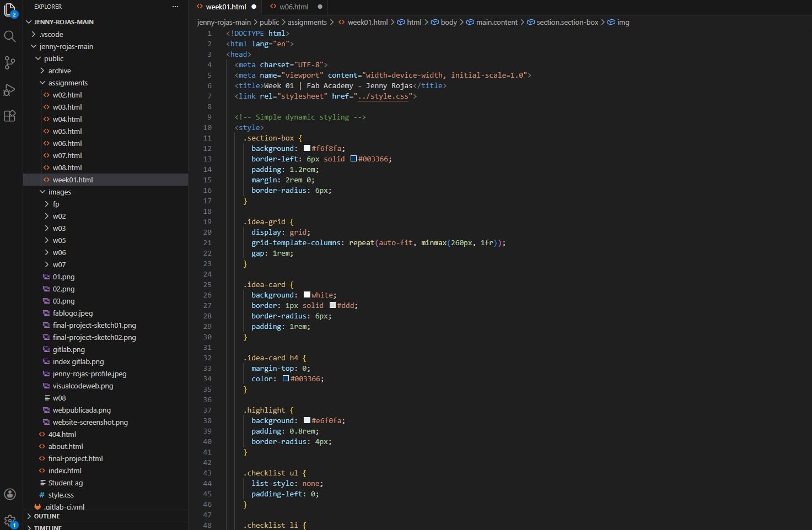Click the #003366 swatch on line 13
812x530 pixels.
[x=353, y=159]
